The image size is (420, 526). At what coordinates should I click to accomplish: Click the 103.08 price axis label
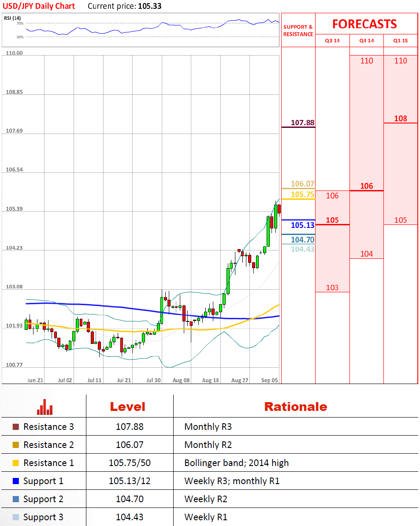[x=14, y=287]
